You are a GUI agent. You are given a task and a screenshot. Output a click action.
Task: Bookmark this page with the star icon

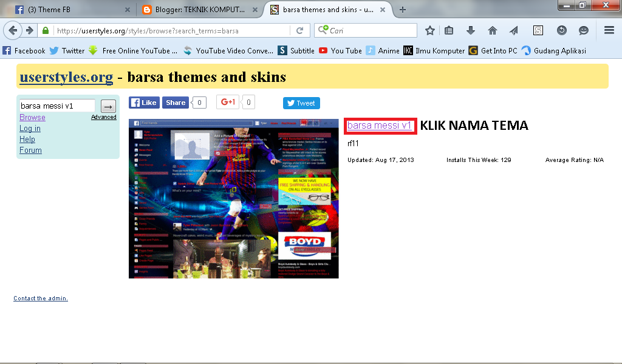[x=430, y=30]
